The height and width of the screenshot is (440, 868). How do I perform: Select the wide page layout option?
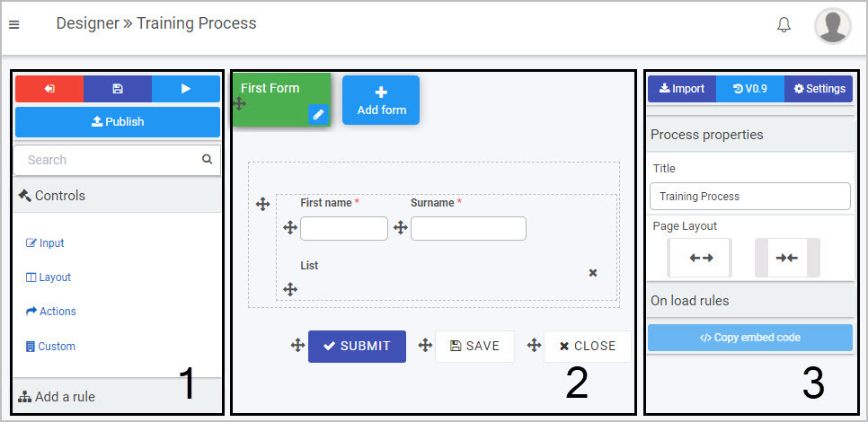(x=700, y=258)
